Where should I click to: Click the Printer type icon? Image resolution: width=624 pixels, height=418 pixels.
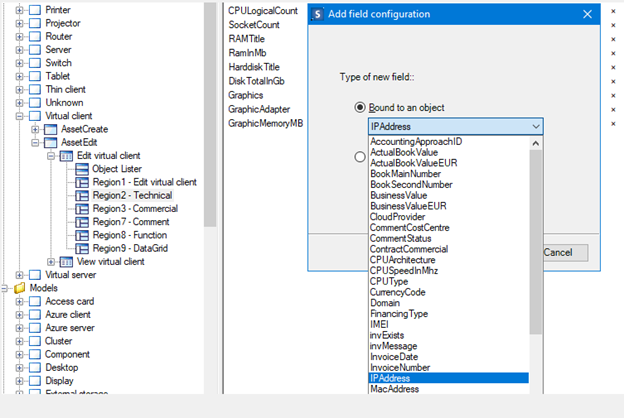tap(35, 10)
